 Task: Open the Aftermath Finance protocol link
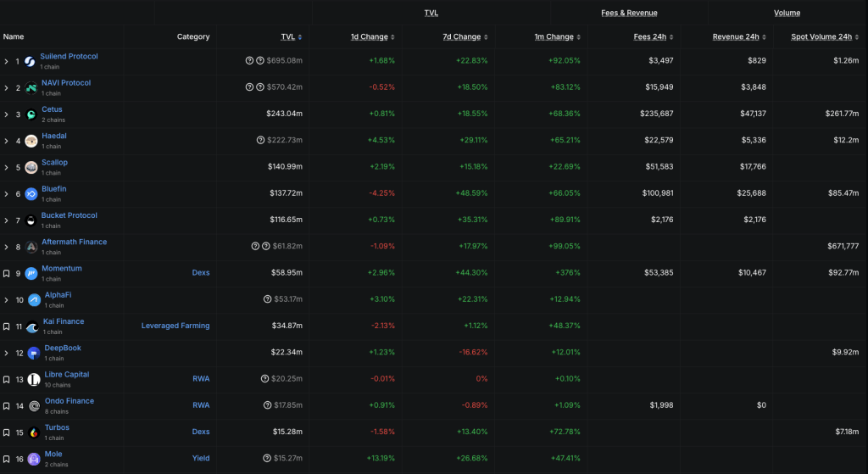tap(74, 242)
